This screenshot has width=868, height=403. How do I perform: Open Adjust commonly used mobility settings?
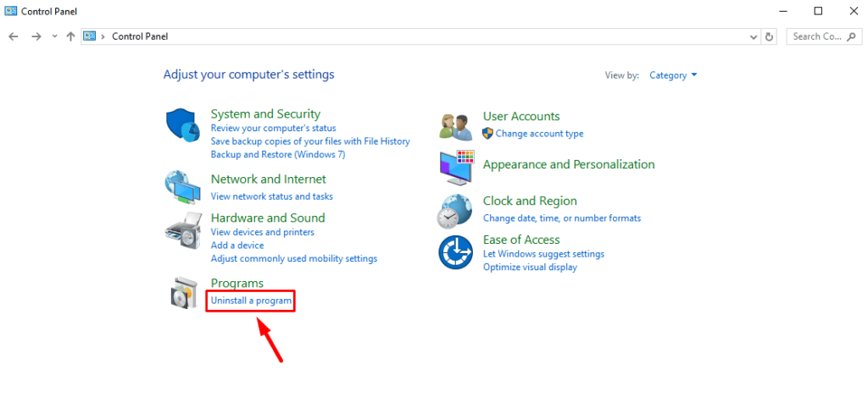pos(294,259)
